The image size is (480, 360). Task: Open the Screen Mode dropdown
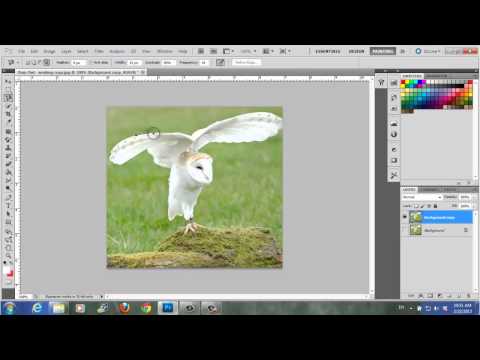coord(284,51)
